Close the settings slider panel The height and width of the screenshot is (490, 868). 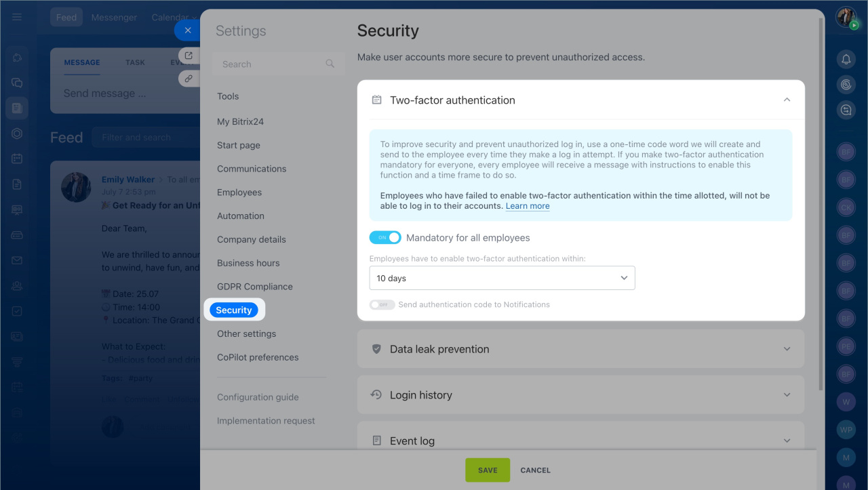click(x=188, y=30)
